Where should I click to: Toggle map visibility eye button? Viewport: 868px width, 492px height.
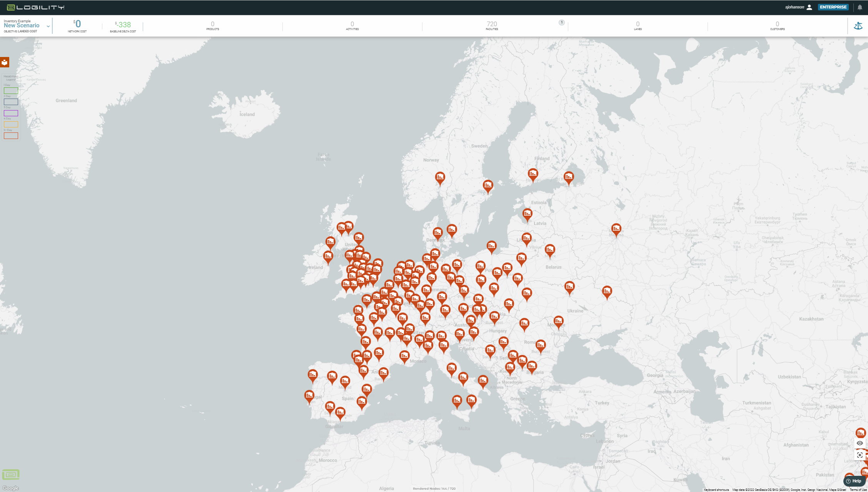coord(860,443)
